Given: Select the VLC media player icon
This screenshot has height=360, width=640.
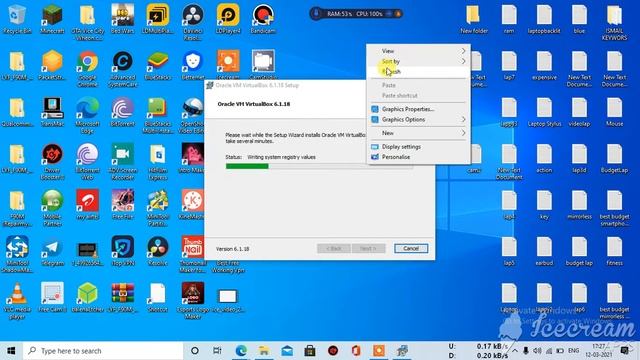Looking at the screenshot, I should (x=17, y=301).
